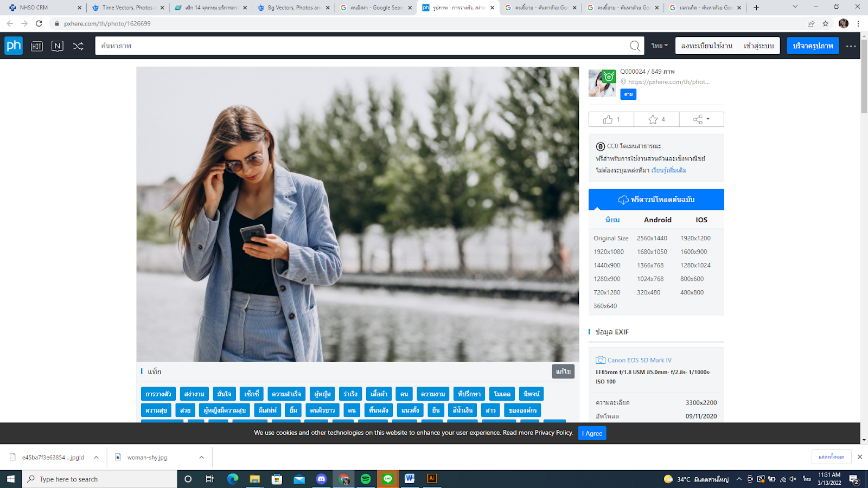Image resolution: width=868 pixels, height=488 pixels.
Task: Click the สีน้ำเงิน tag
Action: click(x=462, y=410)
